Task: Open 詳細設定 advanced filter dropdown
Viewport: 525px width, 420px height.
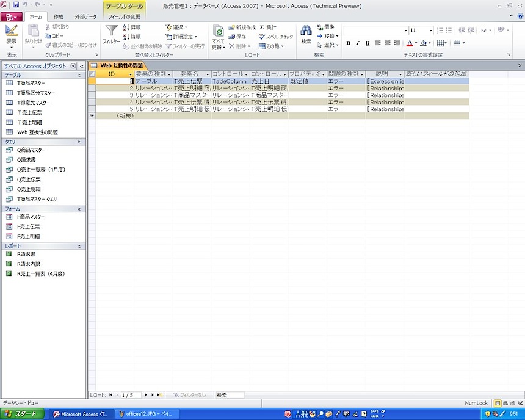Action: pyautogui.click(x=181, y=37)
